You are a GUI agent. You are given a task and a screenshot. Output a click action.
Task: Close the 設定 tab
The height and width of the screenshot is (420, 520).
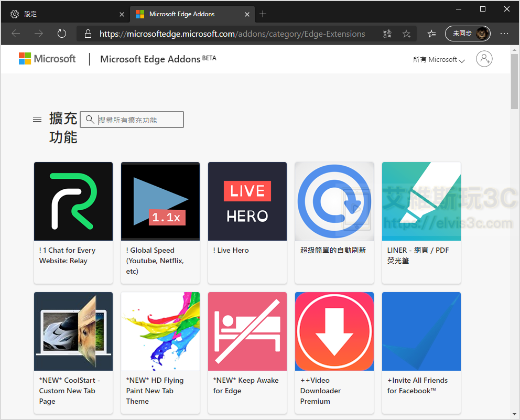[122, 14]
